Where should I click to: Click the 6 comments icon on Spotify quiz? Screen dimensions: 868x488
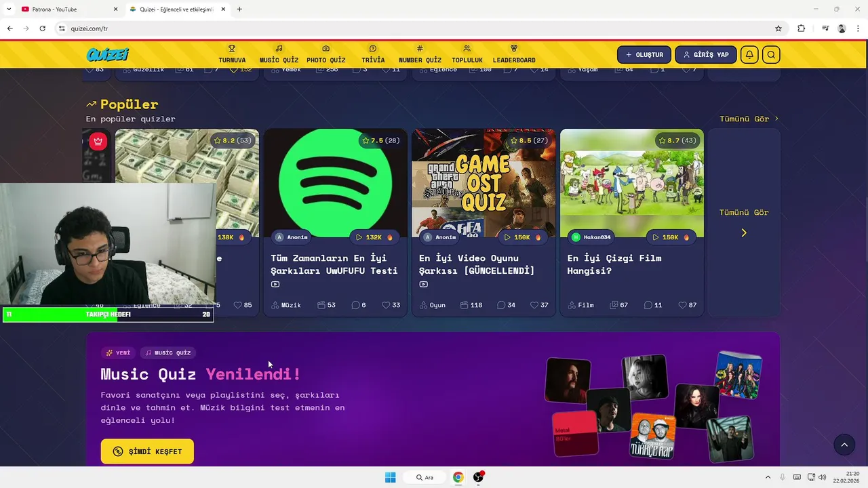[x=359, y=305]
